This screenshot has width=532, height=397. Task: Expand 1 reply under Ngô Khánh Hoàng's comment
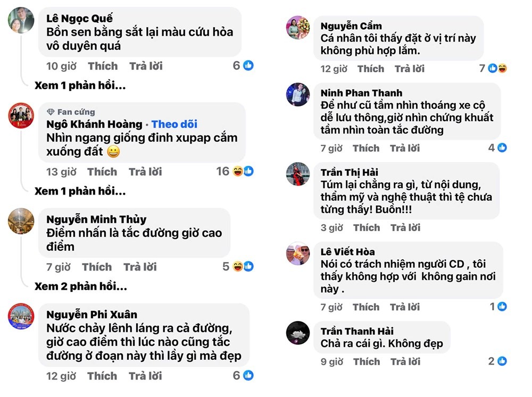(x=80, y=191)
